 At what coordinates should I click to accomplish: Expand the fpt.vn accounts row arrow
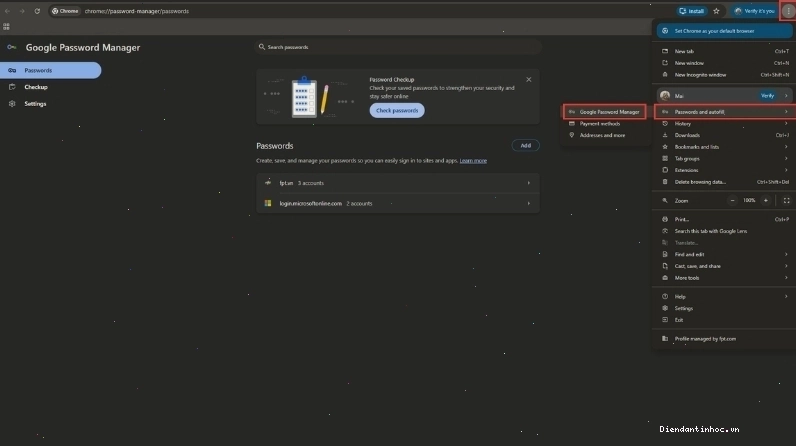point(528,183)
